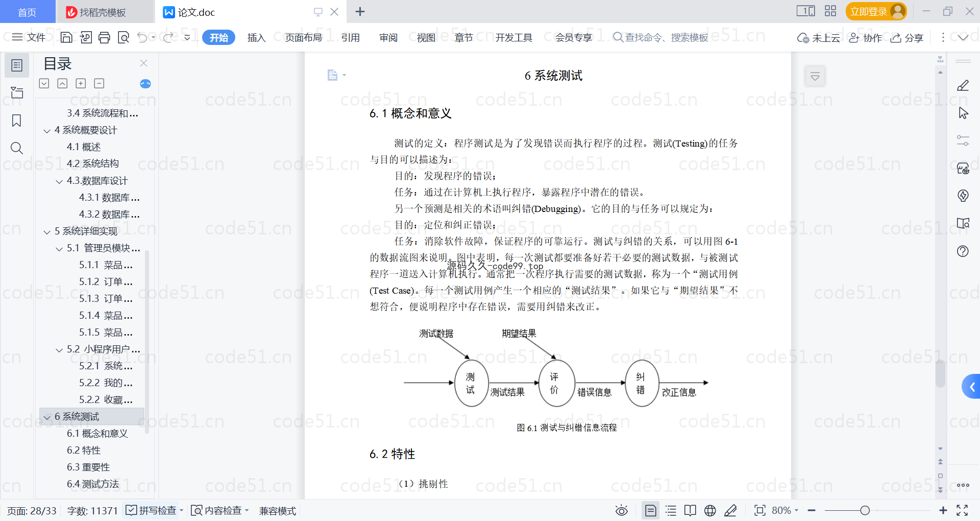
Task: Close the 目录 outline panel
Action: point(144,63)
